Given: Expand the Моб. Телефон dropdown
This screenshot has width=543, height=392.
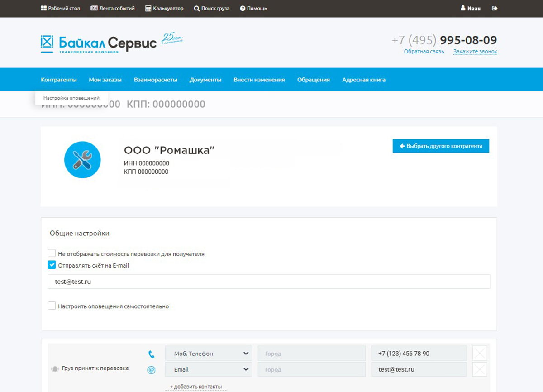Looking at the screenshot, I should click(209, 354).
